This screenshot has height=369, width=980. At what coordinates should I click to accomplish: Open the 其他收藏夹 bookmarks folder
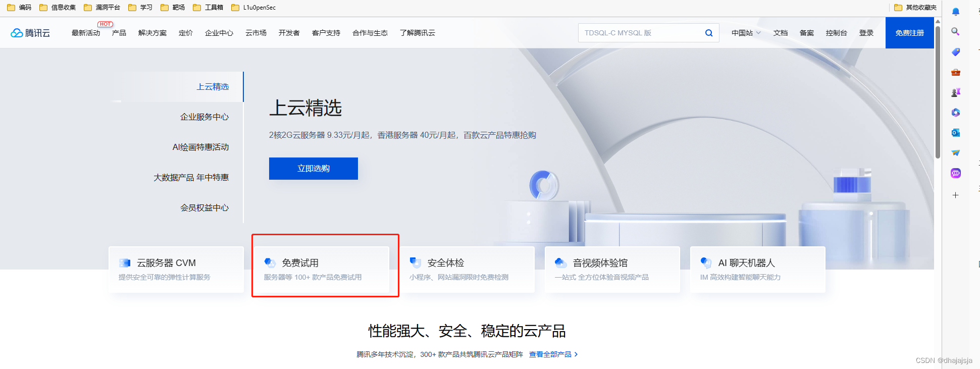click(x=915, y=7)
